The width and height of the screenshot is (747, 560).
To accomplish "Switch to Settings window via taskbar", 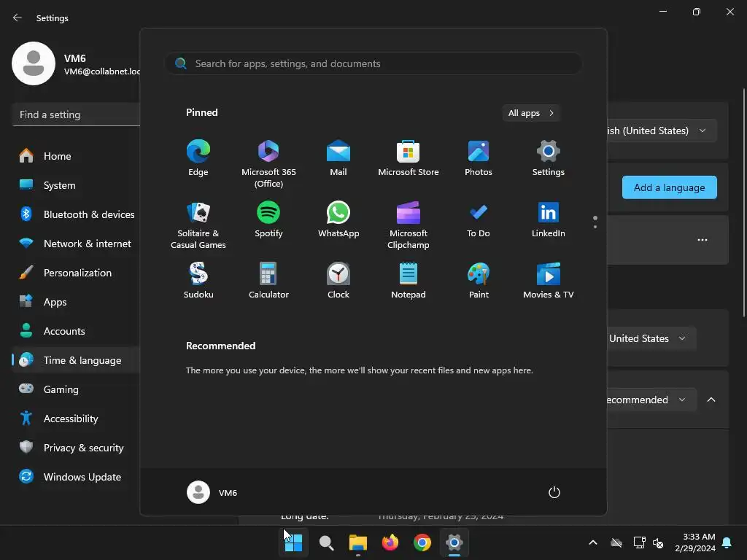I will (454, 542).
